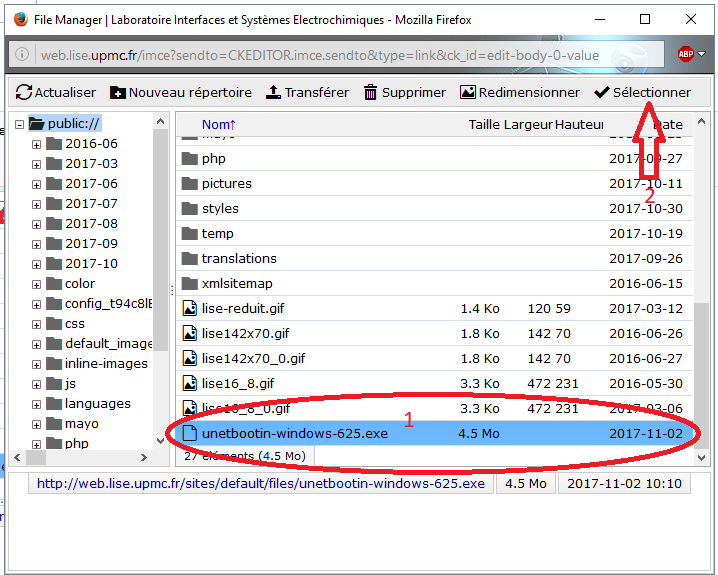Click the image icon of lise142x70.gif
The width and height of the screenshot is (718, 575).
pyautogui.click(x=190, y=333)
